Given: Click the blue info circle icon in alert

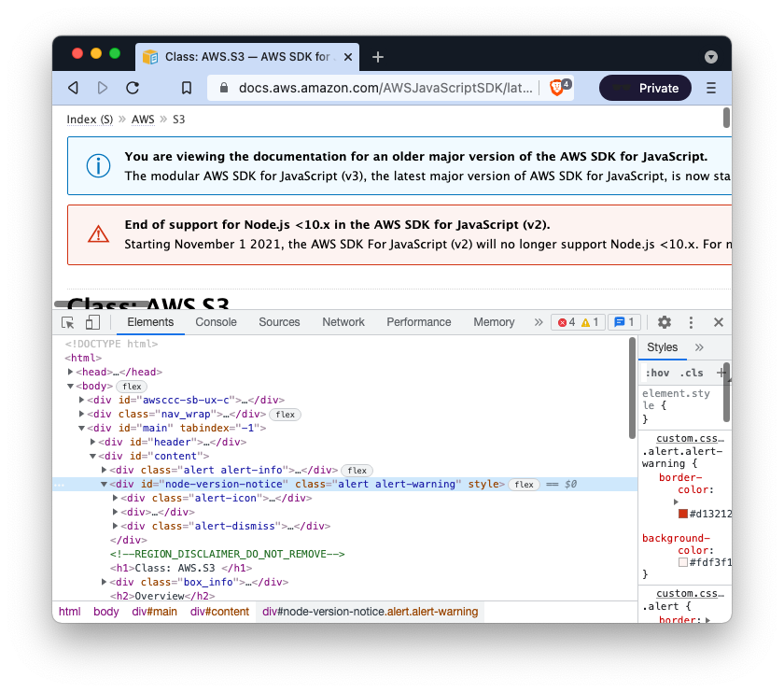Looking at the screenshot, I should click(x=99, y=165).
